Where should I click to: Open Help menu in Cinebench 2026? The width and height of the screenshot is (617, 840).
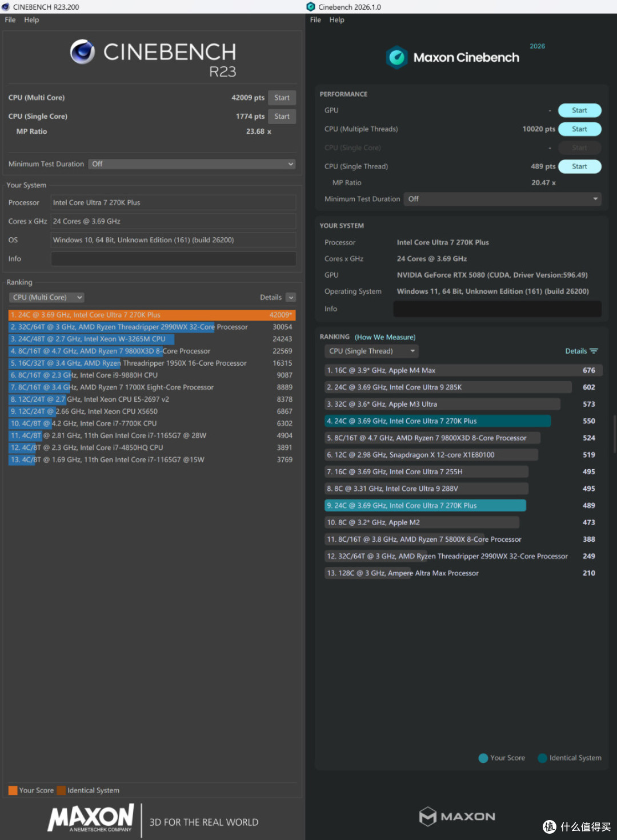click(x=337, y=19)
